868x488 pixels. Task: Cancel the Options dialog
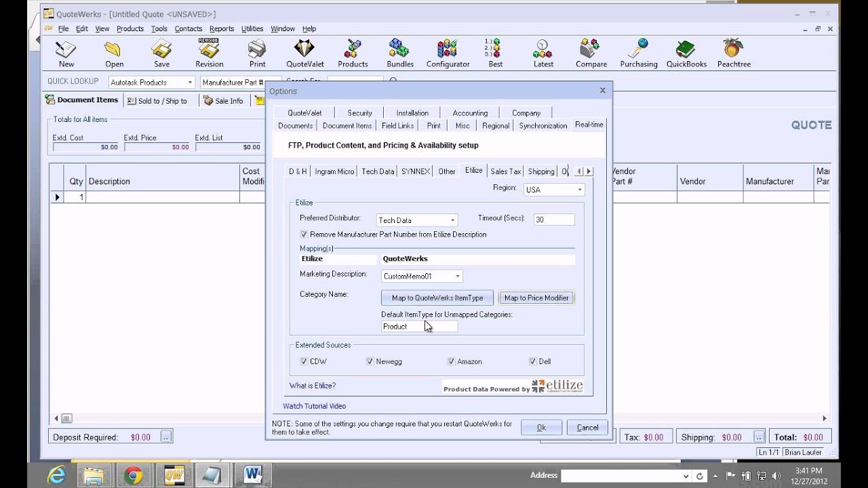pyautogui.click(x=587, y=427)
